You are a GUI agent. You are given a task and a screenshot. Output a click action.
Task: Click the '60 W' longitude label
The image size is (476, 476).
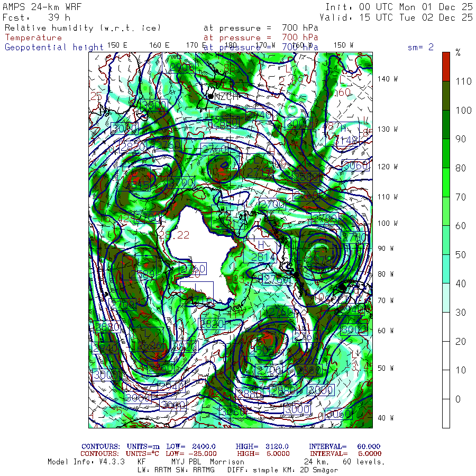[x=386, y=331]
